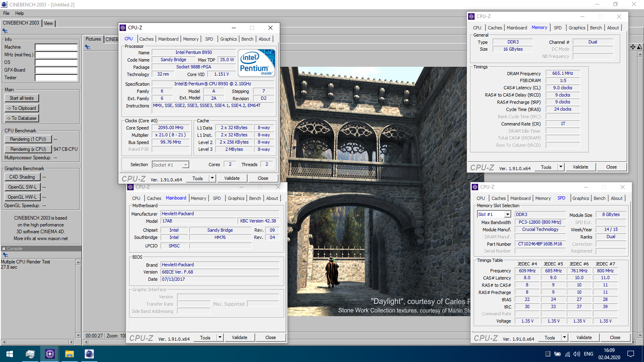Run Rendering (1 CPU) benchmark
This screenshot has width=644, height=362.
pos(28,139)
